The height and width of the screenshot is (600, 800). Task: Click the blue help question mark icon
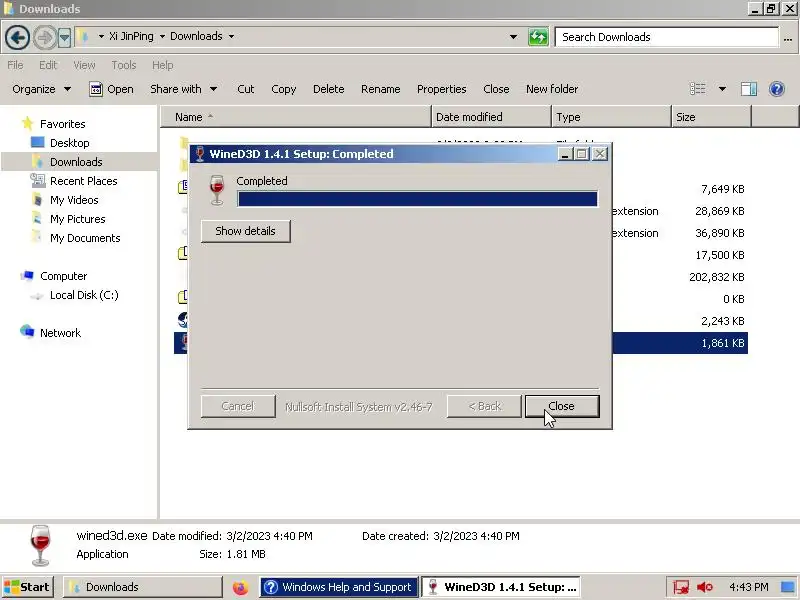click(x=777, y=89)
